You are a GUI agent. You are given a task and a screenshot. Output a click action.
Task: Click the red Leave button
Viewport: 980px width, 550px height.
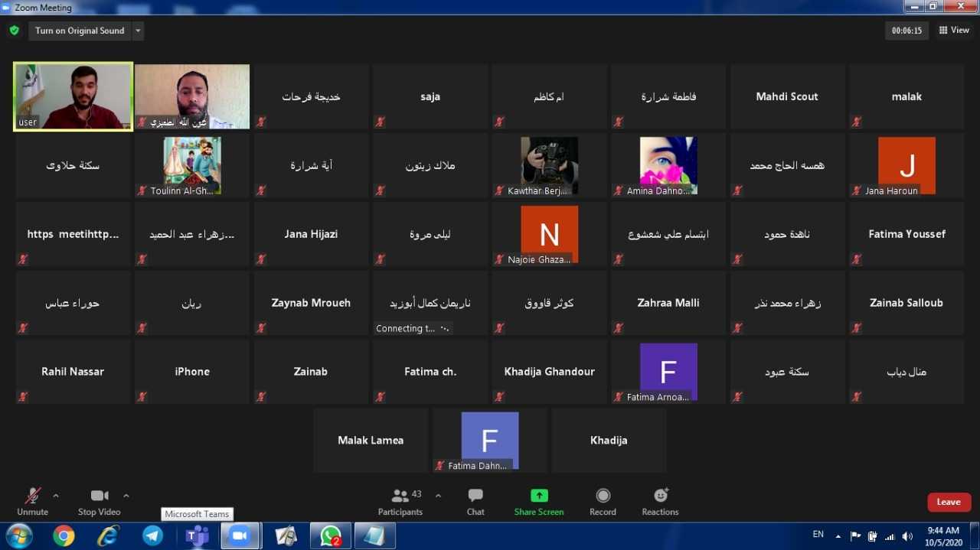[x=949, y=502]
